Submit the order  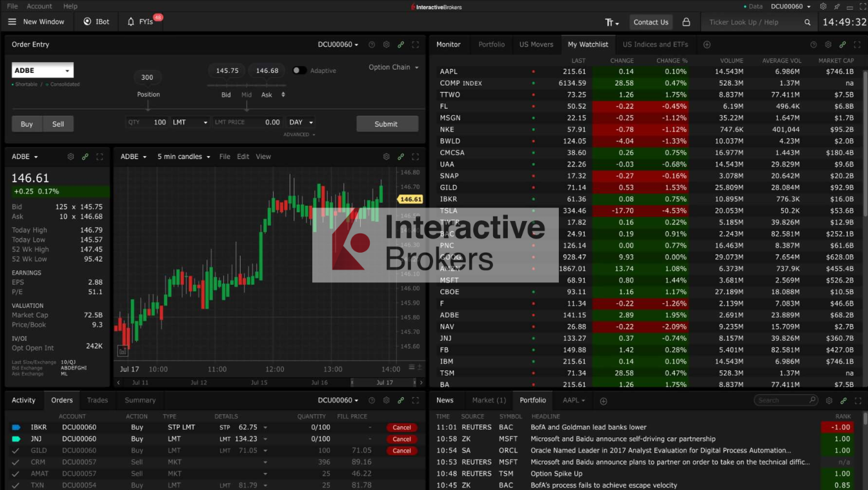(x=387, y=124)
